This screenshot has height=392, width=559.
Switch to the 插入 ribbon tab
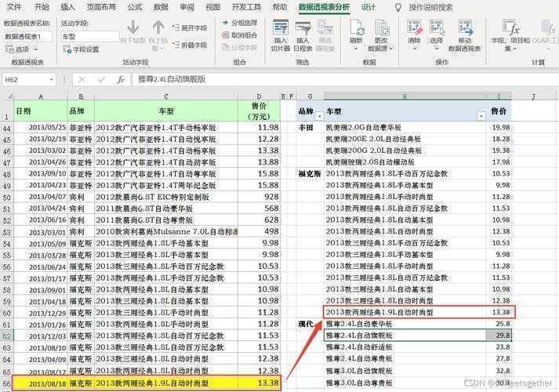pyautogui.click(x=67, y=7)
